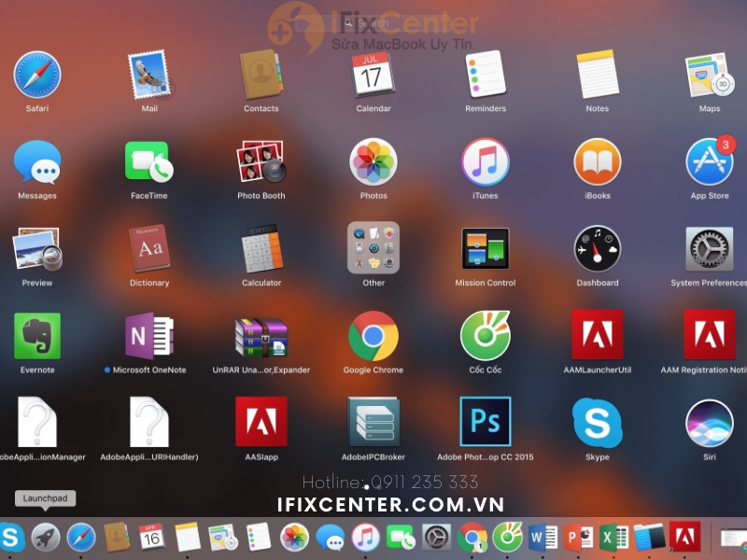
Task: Open Messages from the Dock
Action: point(331,538)
